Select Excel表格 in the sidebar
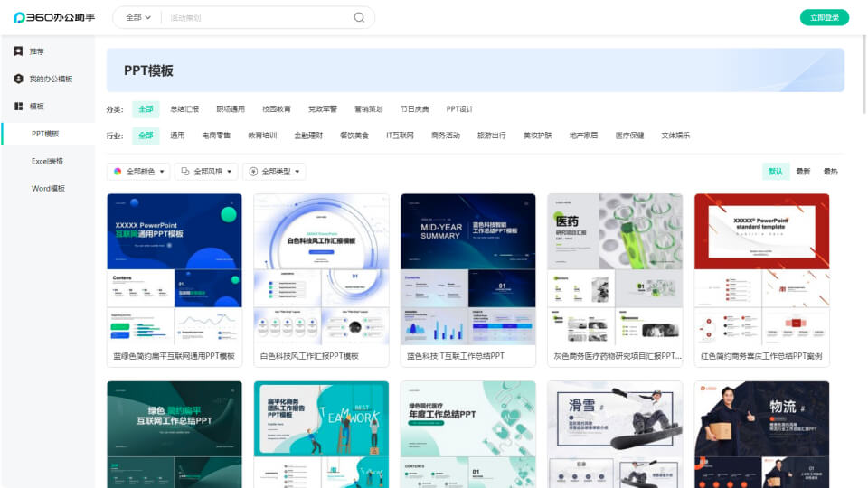 pos(48,161)
